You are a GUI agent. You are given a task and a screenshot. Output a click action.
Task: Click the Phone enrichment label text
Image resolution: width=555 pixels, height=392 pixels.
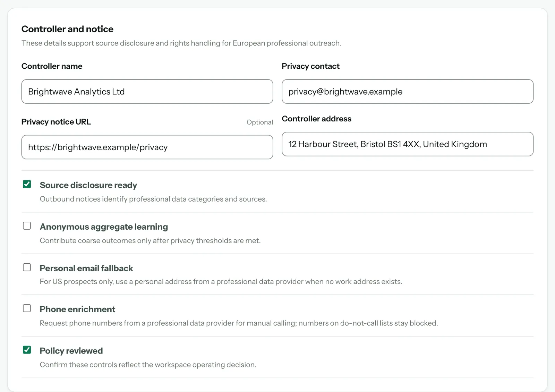(x=77, y=309)
